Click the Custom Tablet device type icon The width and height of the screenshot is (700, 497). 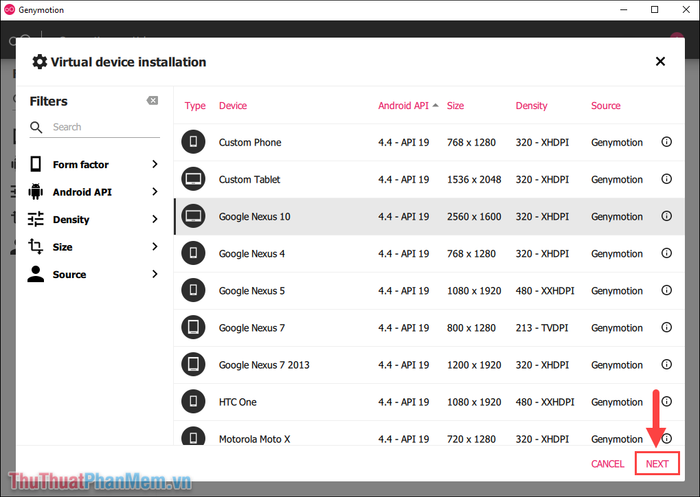pyautogui.click(x=193, y=179)
